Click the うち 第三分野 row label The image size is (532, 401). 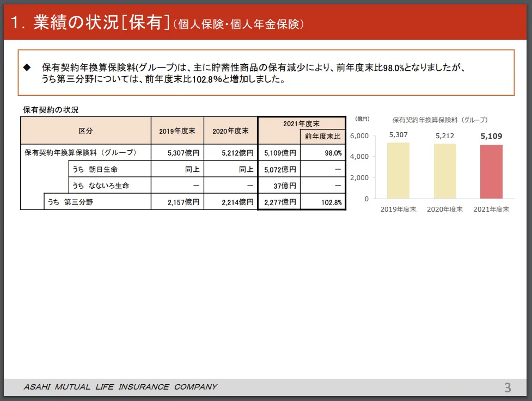click(x=69, y=202)
